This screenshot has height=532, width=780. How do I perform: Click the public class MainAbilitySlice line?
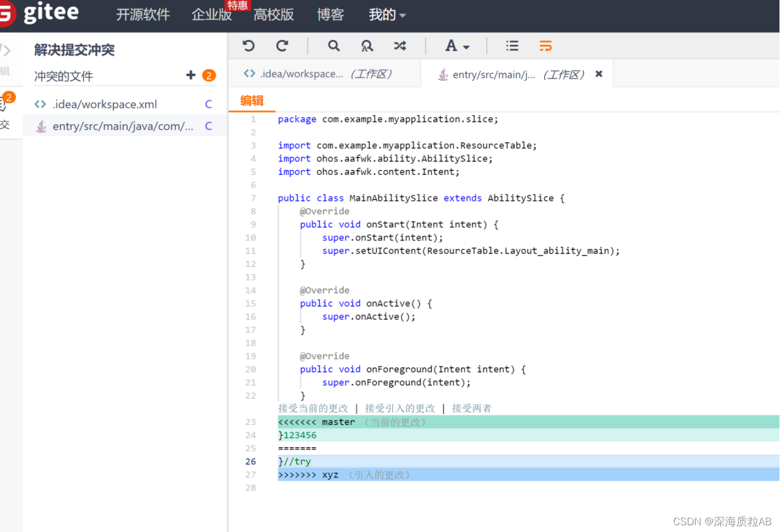click(421, 198)
